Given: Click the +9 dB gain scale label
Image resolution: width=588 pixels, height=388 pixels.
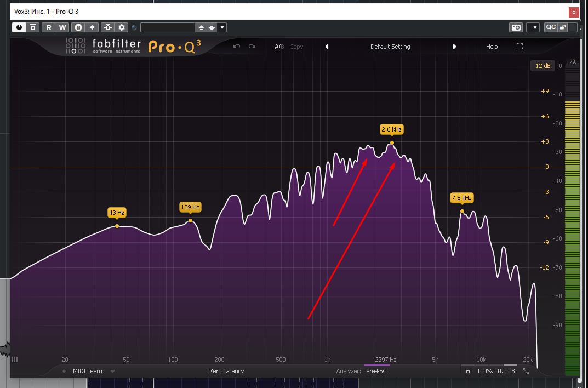Looking at the screenshot, I should pyautogui.click(x=545, y=91).
